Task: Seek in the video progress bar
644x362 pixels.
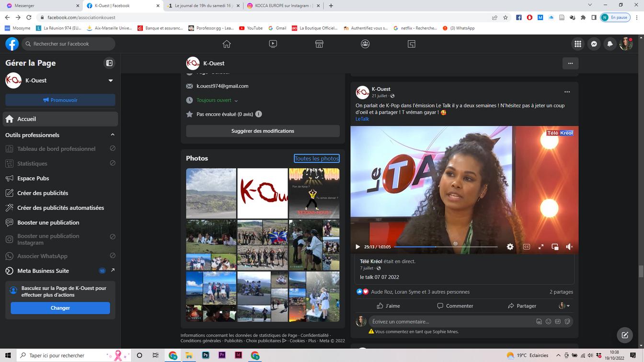Action: coord(446,247)
